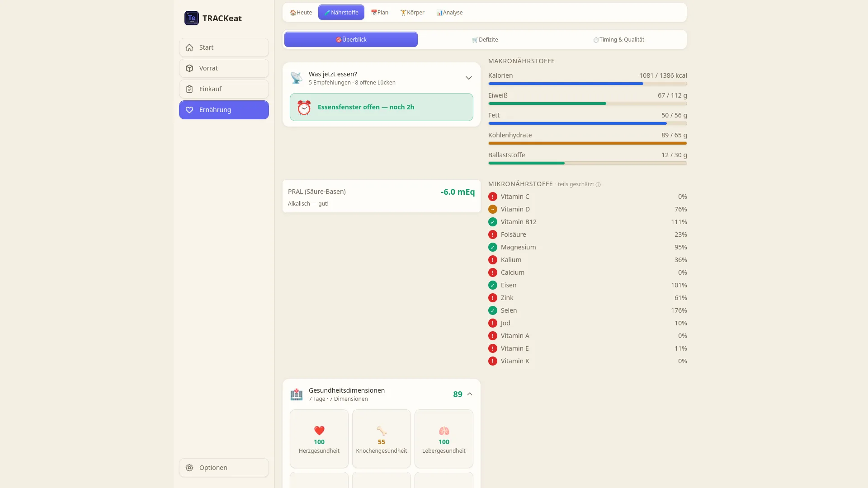Screen dimensions: 868x488
Task: Click the red warning icon for Kalium
Action: tap(493, 260)
